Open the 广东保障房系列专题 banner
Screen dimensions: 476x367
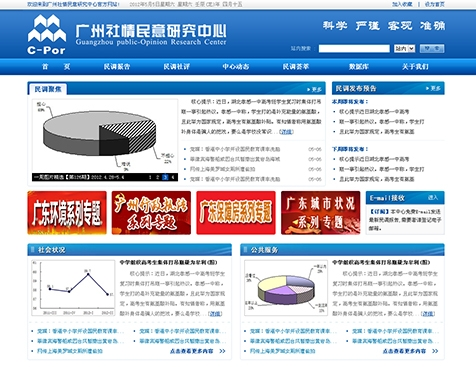(x=236, y=213)
